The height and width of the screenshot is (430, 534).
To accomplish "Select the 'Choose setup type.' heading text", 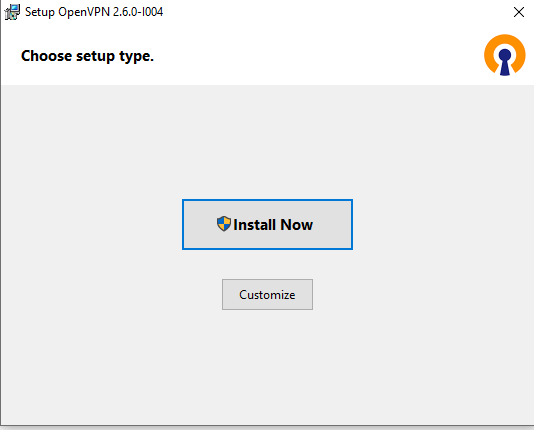I will pyautogui.click(x=87, y=56).
